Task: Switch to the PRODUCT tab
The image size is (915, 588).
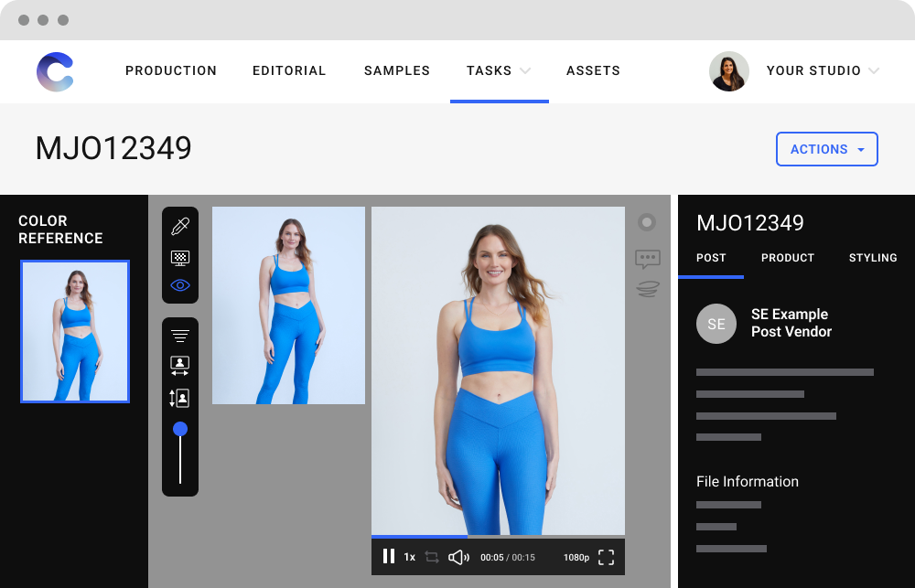Action: coord(787,258)
